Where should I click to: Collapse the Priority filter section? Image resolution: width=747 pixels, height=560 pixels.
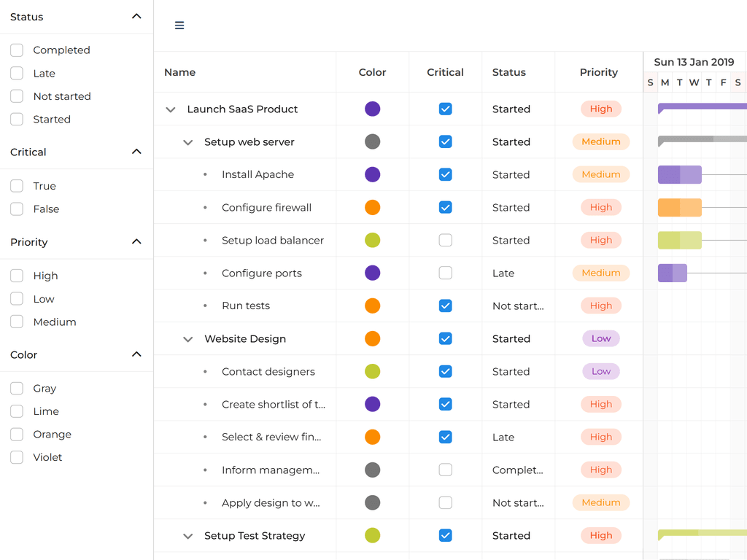(x=136, y=242)
